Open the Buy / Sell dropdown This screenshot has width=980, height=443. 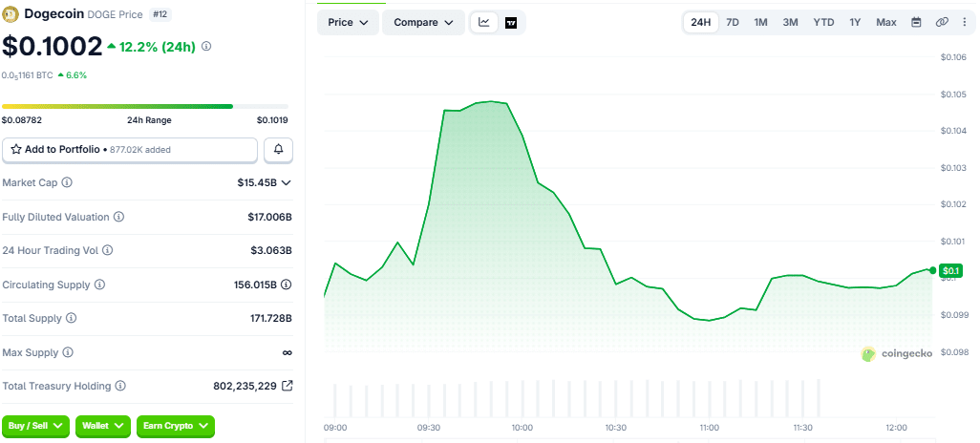tap(35, 426)
